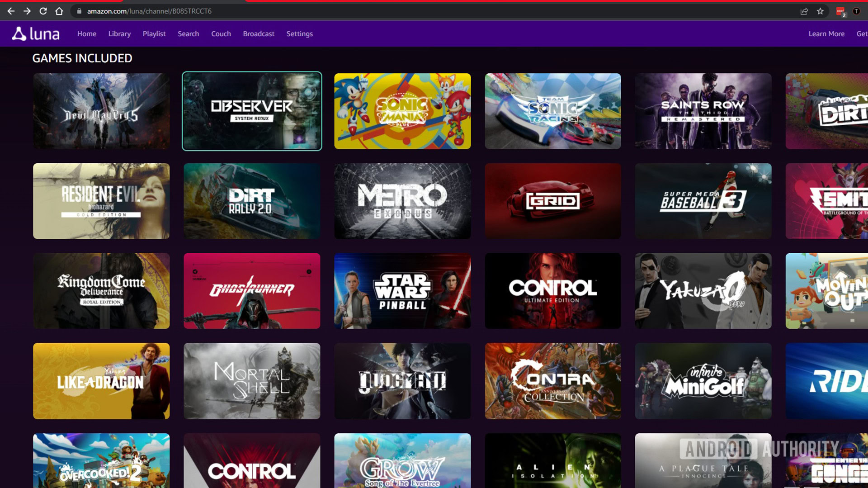Viewport: 868px width, 488px height.
Task: Open Control Ultimate Edition game tile
Action: (x=553, y=291)
